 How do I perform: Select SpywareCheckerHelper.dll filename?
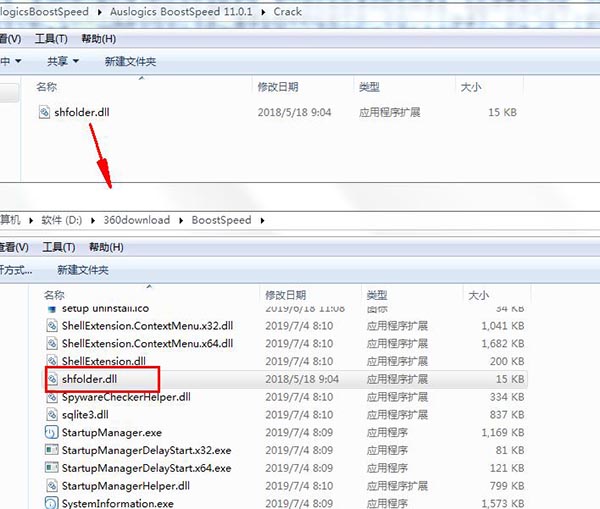coord(126,397)
